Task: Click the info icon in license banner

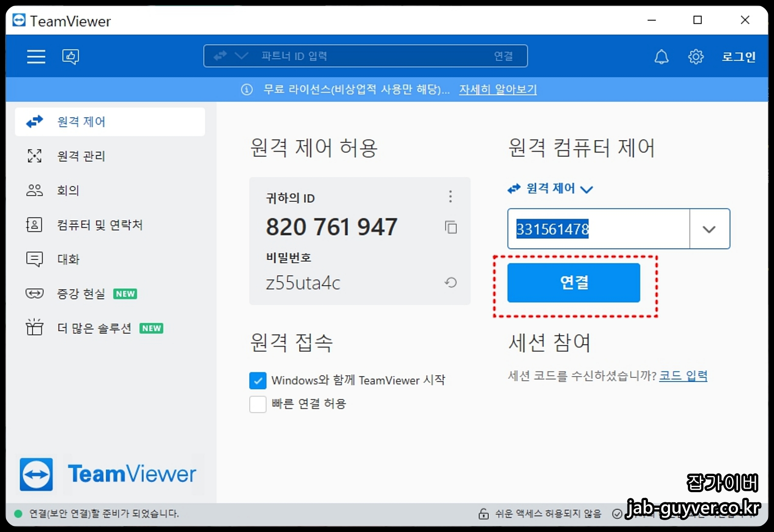Action: pyautogui.click(x=247, y=90)
